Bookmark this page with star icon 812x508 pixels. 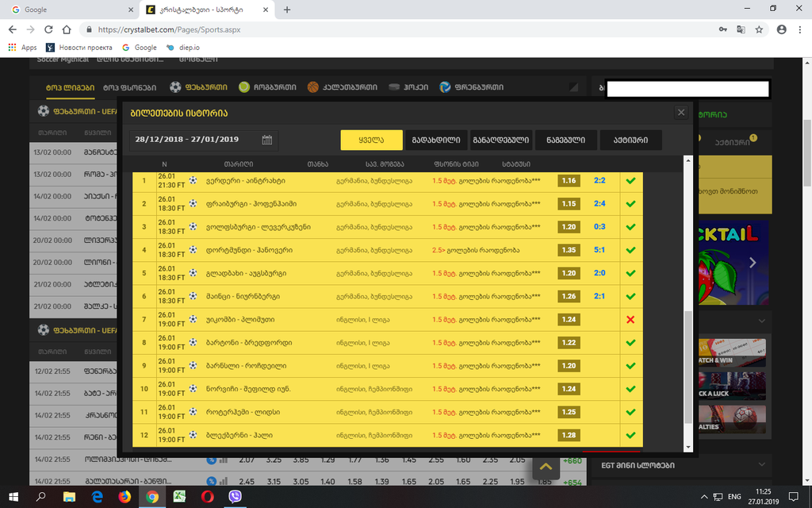pos(759,29)
